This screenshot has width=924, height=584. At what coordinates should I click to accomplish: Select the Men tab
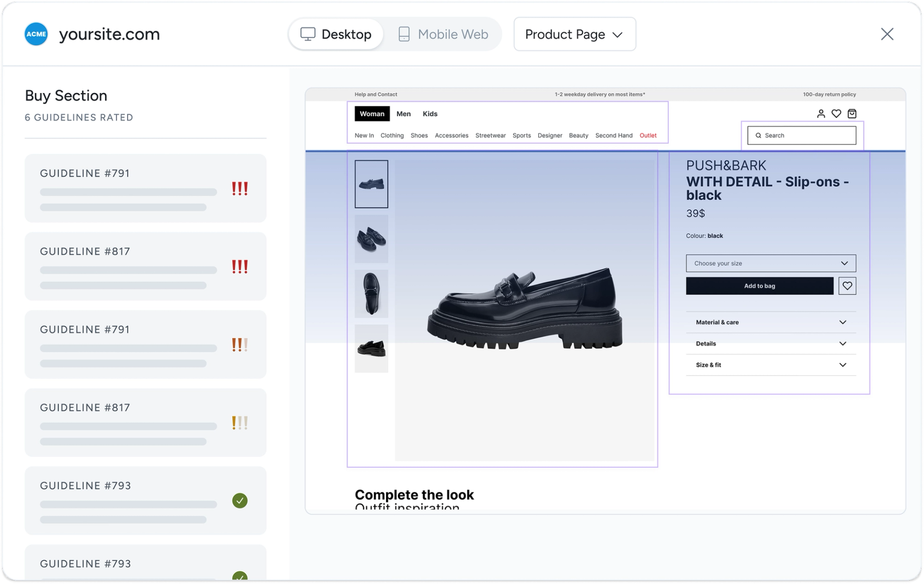(403, 114)
